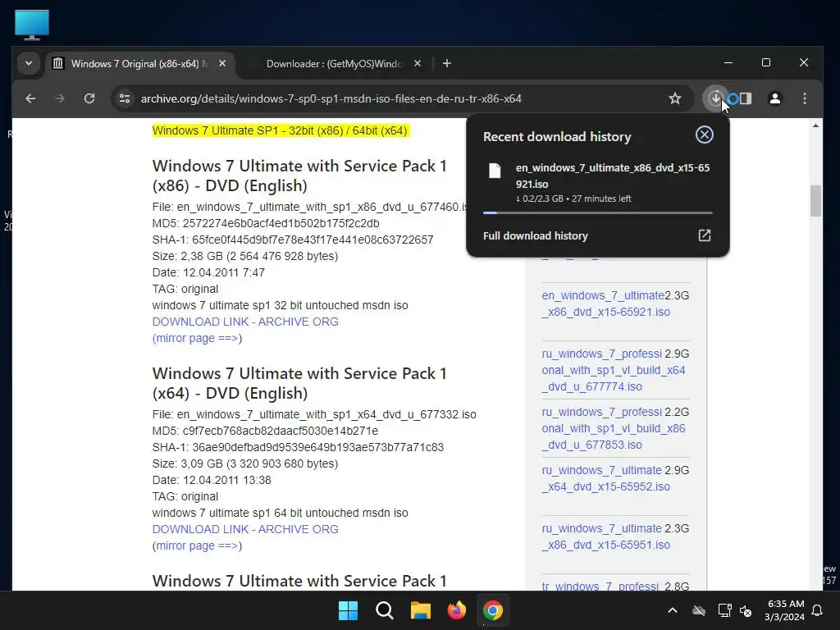
Task: Go forward in browser history
Action: pos(60,98)
